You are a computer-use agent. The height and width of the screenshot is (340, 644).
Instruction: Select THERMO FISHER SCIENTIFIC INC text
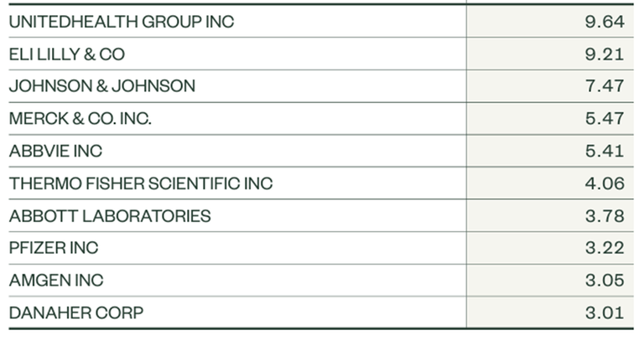(141, 183)
